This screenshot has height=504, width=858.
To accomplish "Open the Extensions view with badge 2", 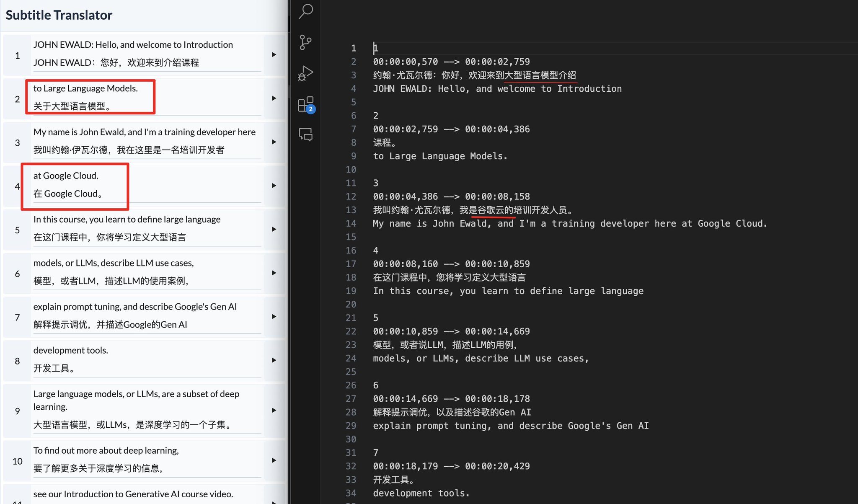I will click(306, 104).
